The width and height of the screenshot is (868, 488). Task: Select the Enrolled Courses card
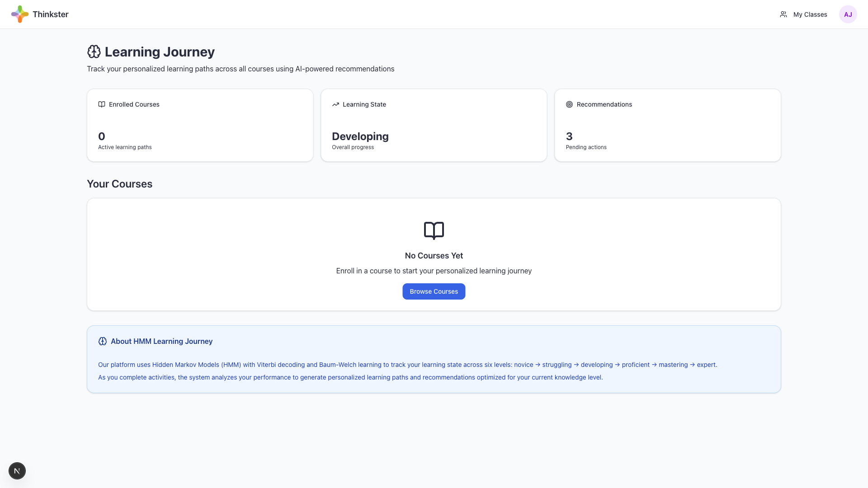click(200, 125)
